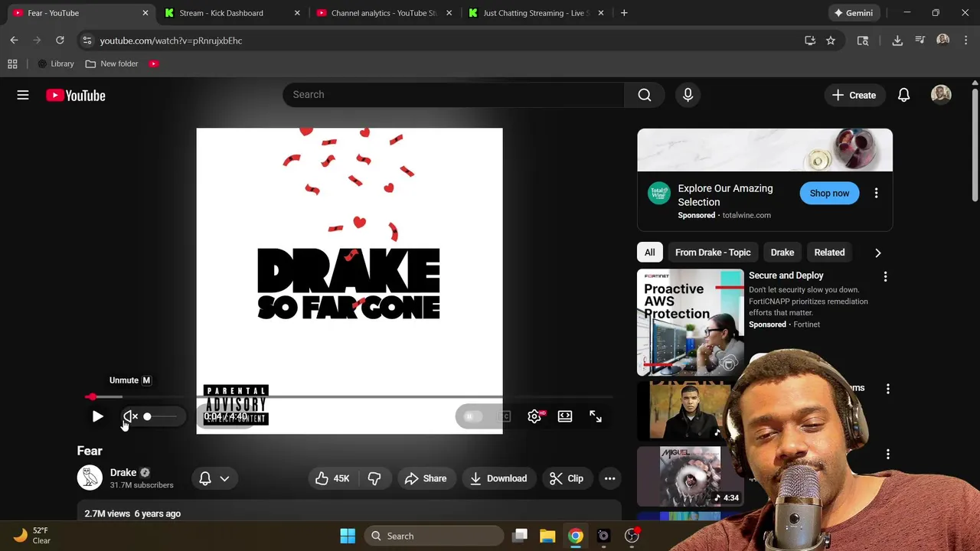Switch to theater mode

[x=565, y=416]
